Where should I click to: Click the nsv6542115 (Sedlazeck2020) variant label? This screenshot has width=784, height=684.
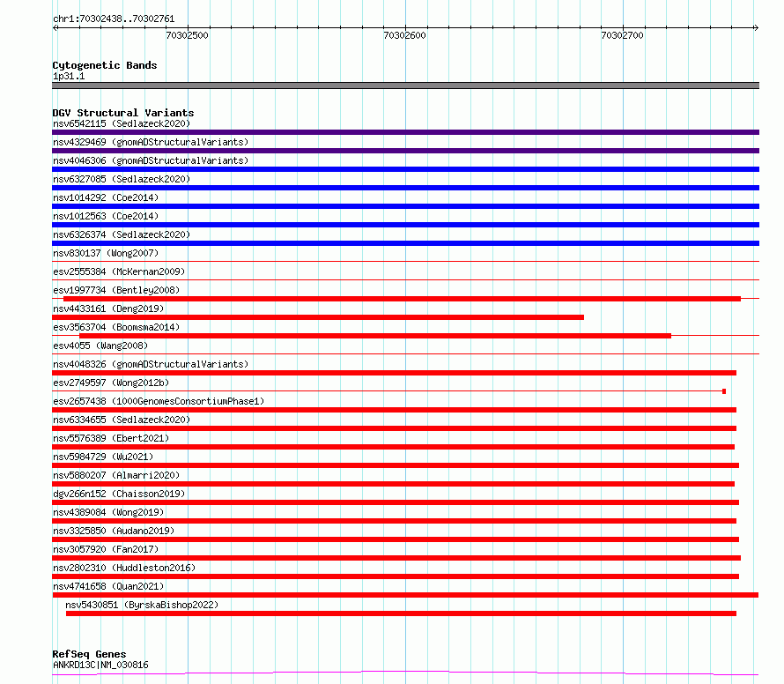(122, 123)
